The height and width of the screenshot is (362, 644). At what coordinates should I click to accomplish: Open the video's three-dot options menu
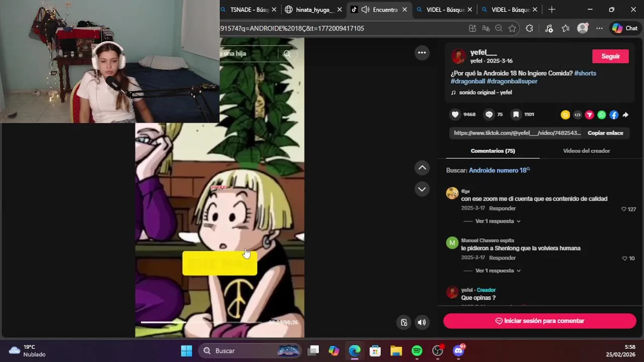[422, 53]
